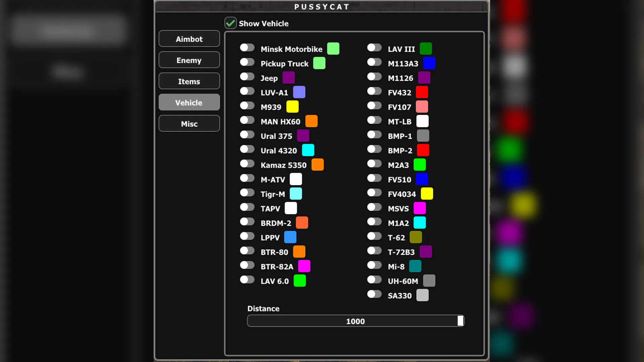Click the Distance slider handle
Screen dimensions: 644x362
coord(461,321)
